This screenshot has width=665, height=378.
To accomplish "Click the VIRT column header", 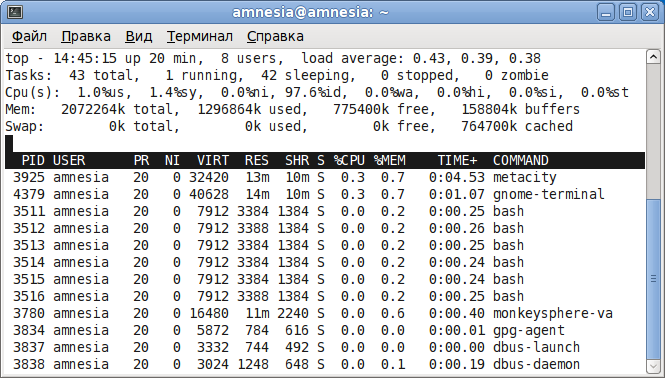I will tap(213, 160).
